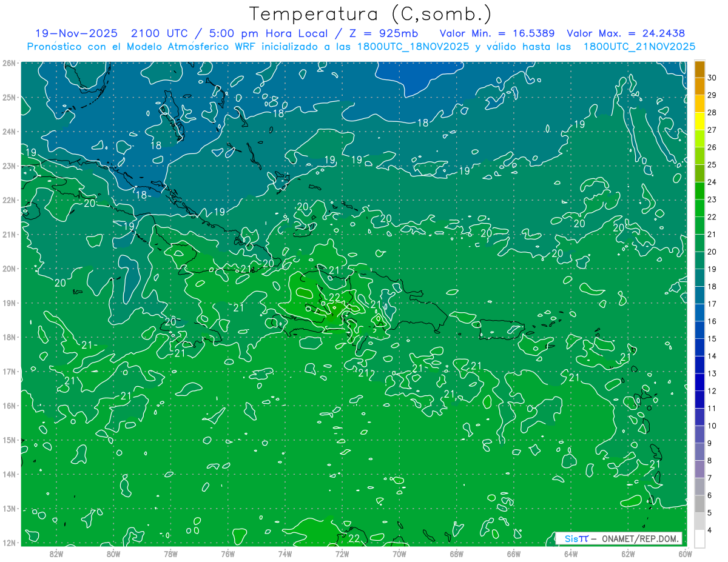This screenshot has height=562, width=728.
Task: Click the latitude axis label "13N"
Action: pyautogui.click(x=8, y=508)
